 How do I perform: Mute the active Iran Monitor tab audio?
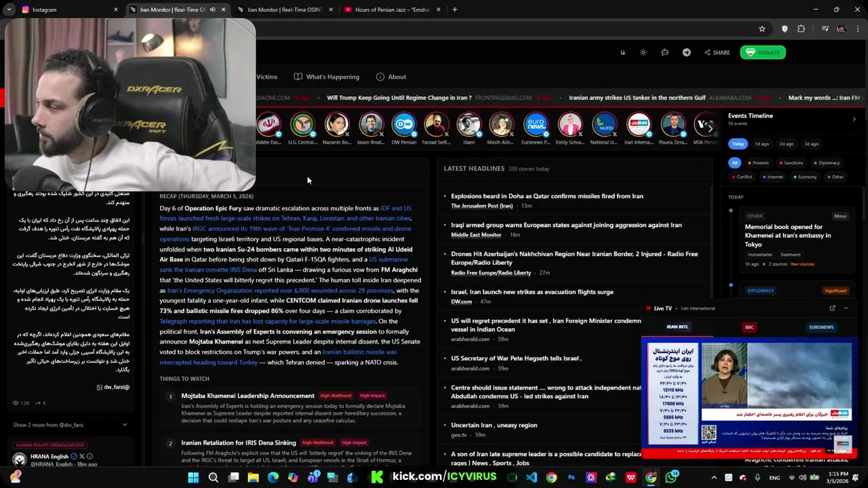(x=212, y=9)
